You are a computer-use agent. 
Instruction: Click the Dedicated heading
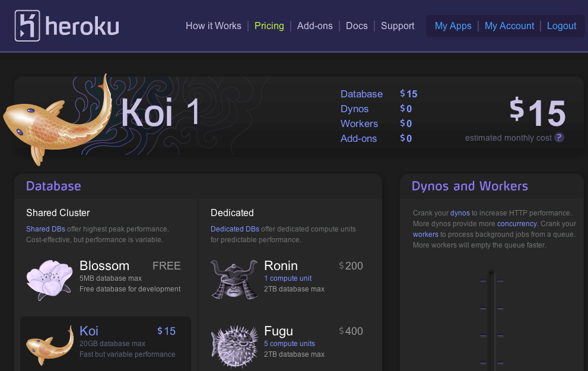point(232,213)
